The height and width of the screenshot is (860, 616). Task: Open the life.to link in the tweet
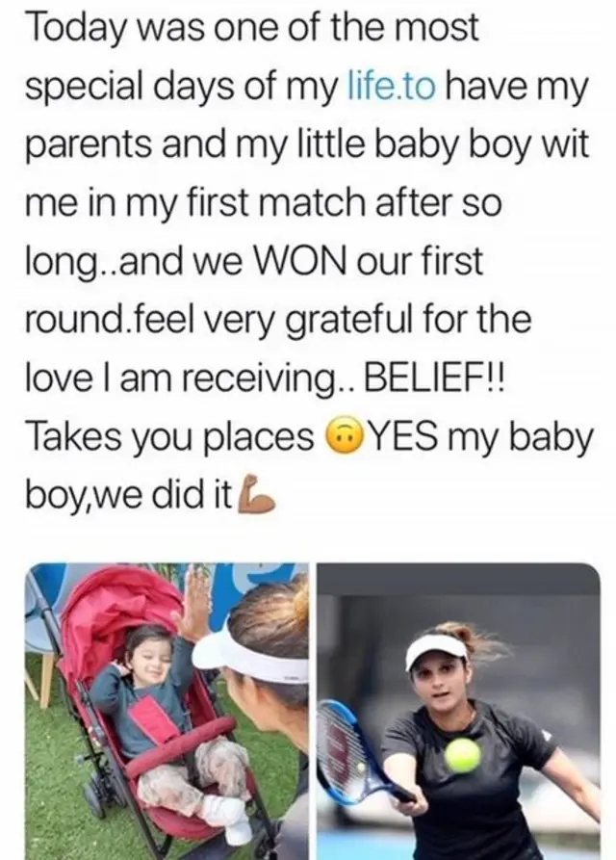393,86
